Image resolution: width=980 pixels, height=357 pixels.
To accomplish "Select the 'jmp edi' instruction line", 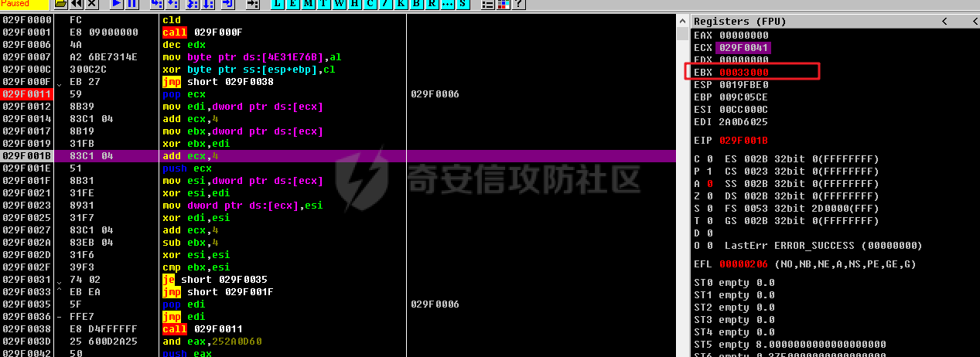I will click(186, 317).
